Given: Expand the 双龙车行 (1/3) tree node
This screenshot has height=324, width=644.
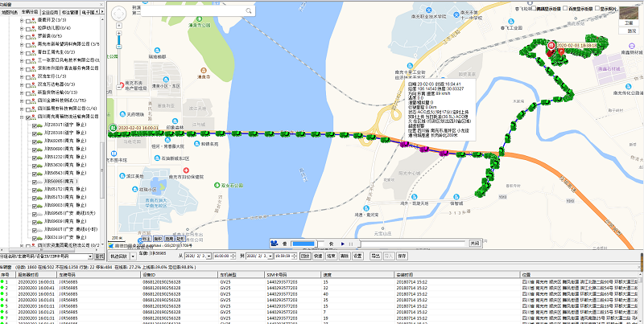Looking at the screenshot, I should (21, 76).
